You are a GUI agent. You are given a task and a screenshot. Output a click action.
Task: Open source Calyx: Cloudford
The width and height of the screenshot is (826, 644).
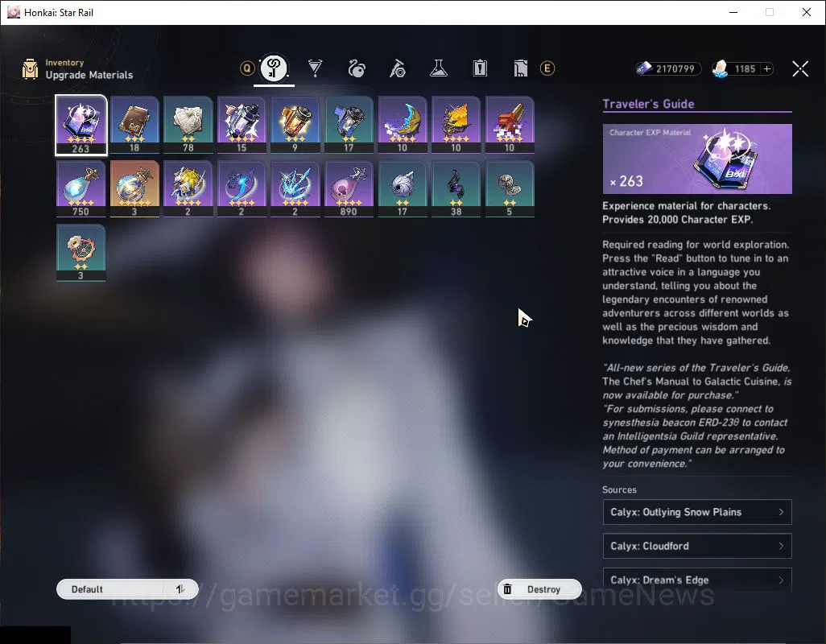click(697, 546)
